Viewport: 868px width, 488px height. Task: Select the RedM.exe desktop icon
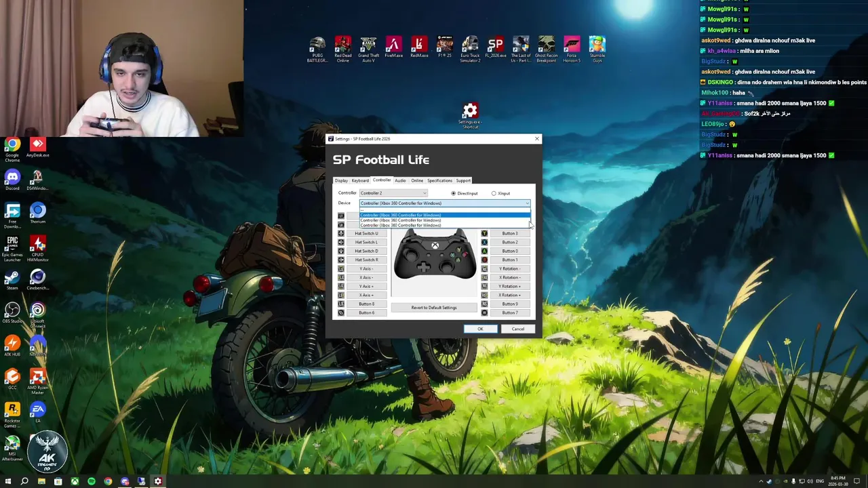coord(419,48)
